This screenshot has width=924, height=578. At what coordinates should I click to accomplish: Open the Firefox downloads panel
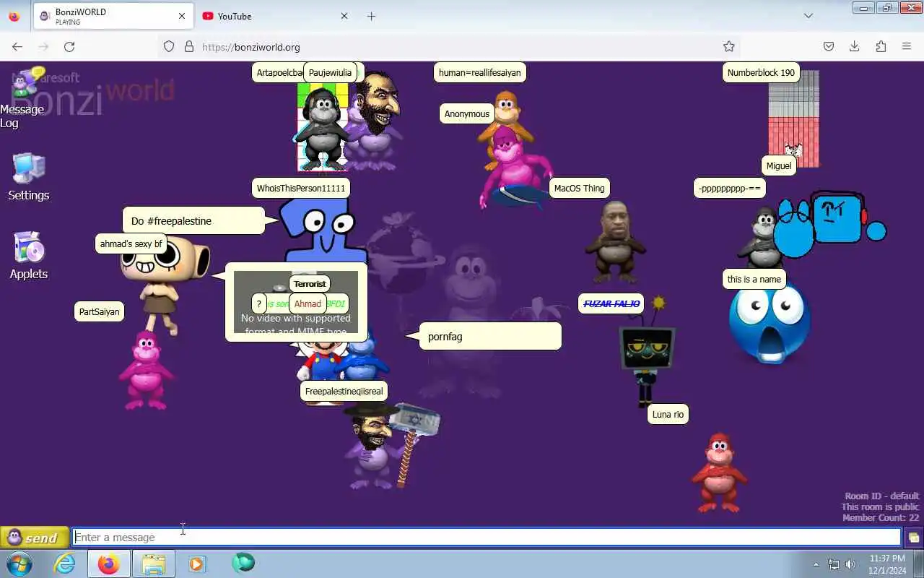tap(855, 46)
